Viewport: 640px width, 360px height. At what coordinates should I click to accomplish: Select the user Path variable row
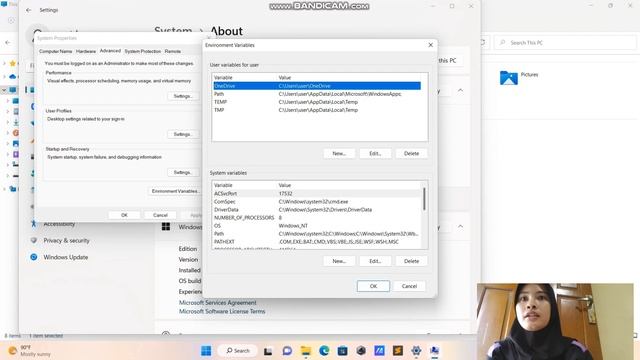[317, 94]
